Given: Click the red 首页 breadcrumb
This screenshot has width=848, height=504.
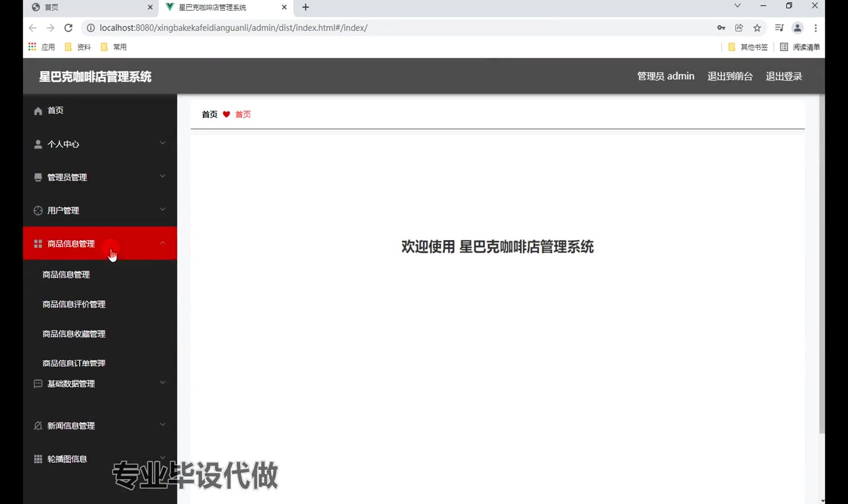Looking at the screenshot, I should pyautogui.click(x=243, y=114).
